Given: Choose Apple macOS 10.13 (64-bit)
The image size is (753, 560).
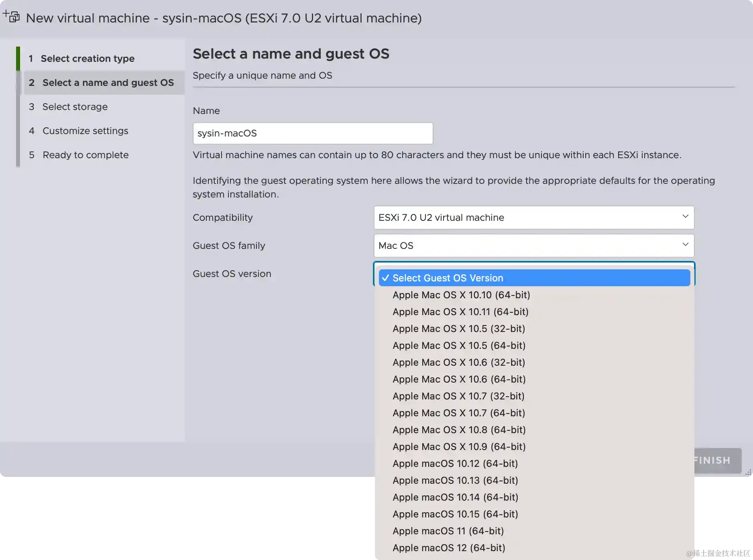Looking at the screenshot, I should 455,480.
